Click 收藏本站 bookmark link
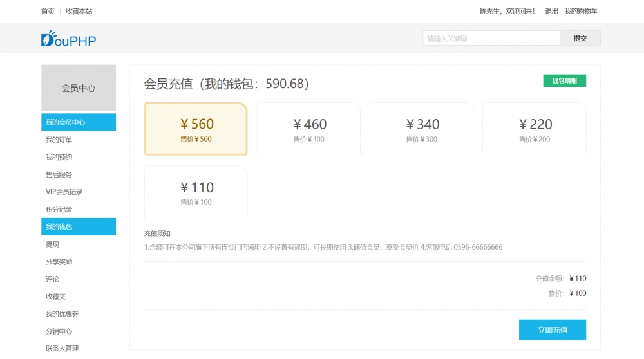 pos(79,11)
